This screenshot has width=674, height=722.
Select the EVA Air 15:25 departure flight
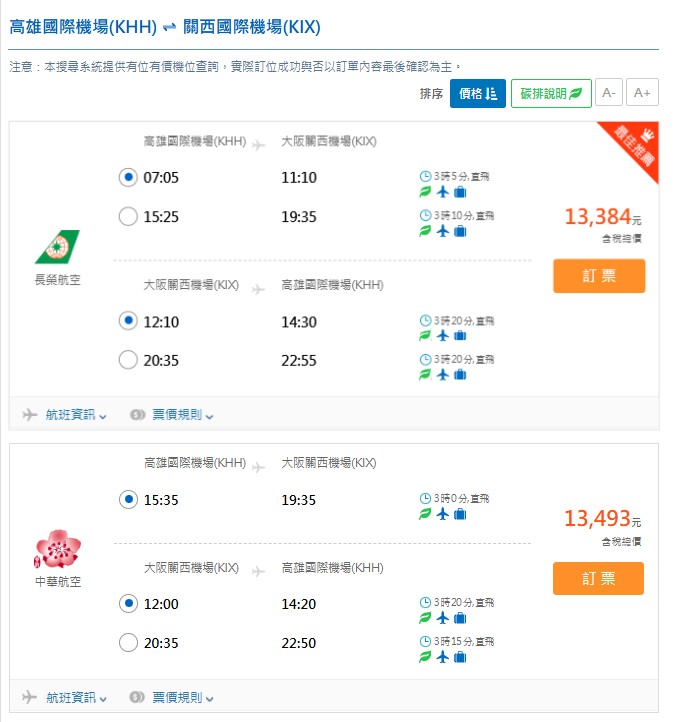tap(128, 216)
